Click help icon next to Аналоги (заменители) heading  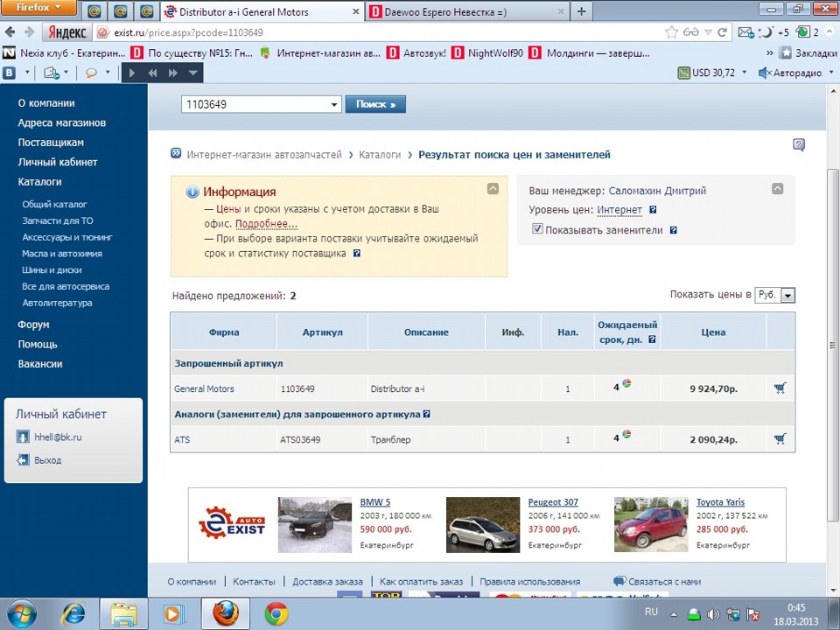coord(426,414)
